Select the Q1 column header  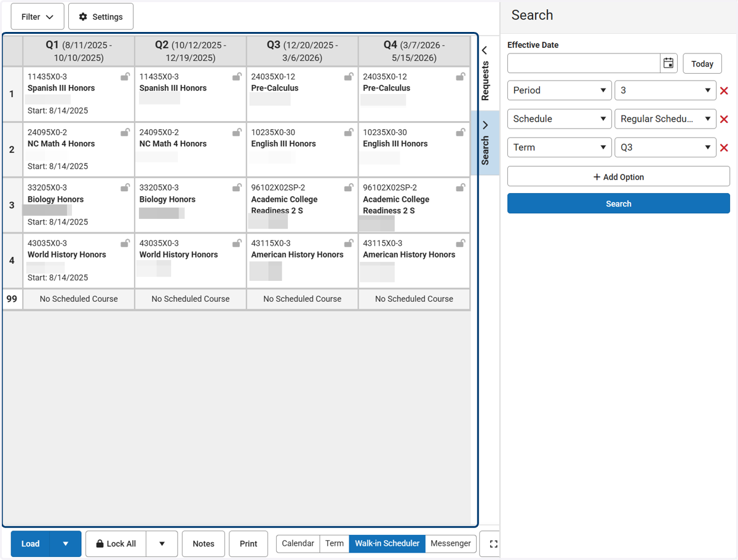point(79,51)
